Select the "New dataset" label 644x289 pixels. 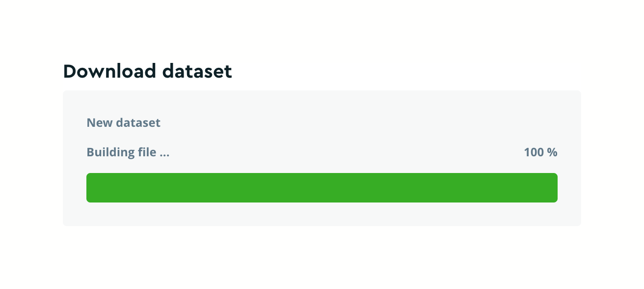123,122
